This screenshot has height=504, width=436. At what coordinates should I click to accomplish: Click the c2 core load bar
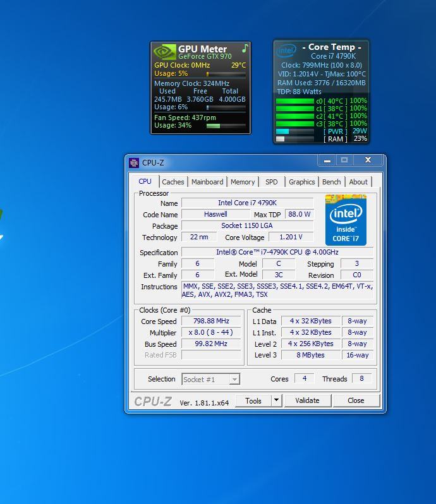pos(295,116)
